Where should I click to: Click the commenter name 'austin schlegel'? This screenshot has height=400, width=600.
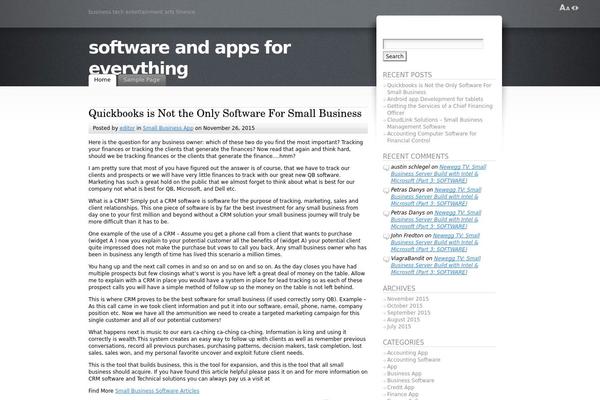click(410, 167)
